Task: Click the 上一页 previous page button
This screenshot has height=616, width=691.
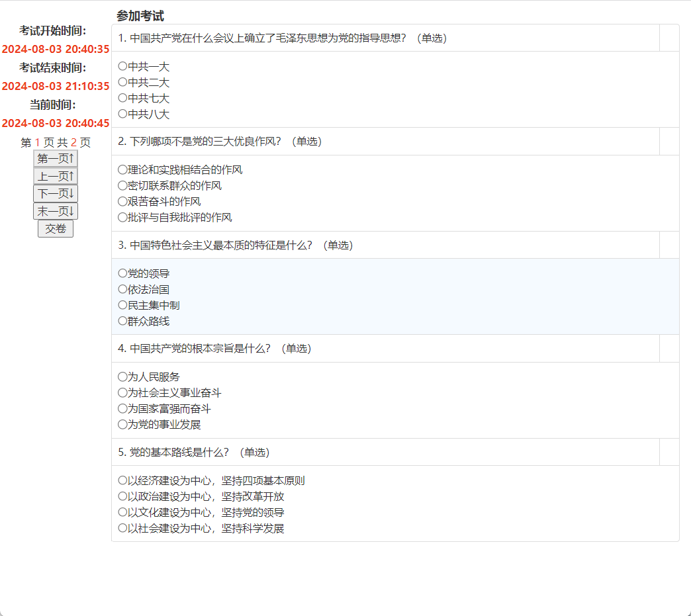Action: tap(56, 176)
